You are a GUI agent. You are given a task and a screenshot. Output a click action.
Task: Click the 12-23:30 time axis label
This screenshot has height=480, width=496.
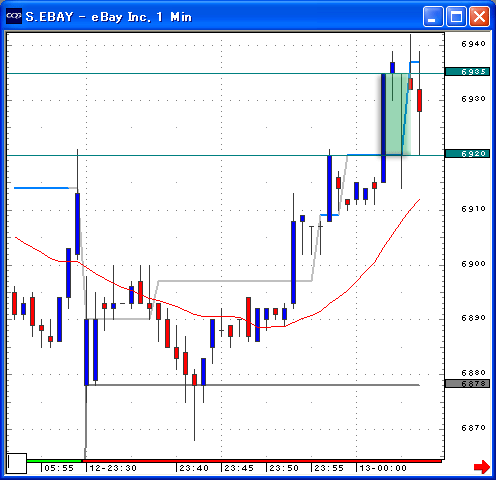point(113,468)
